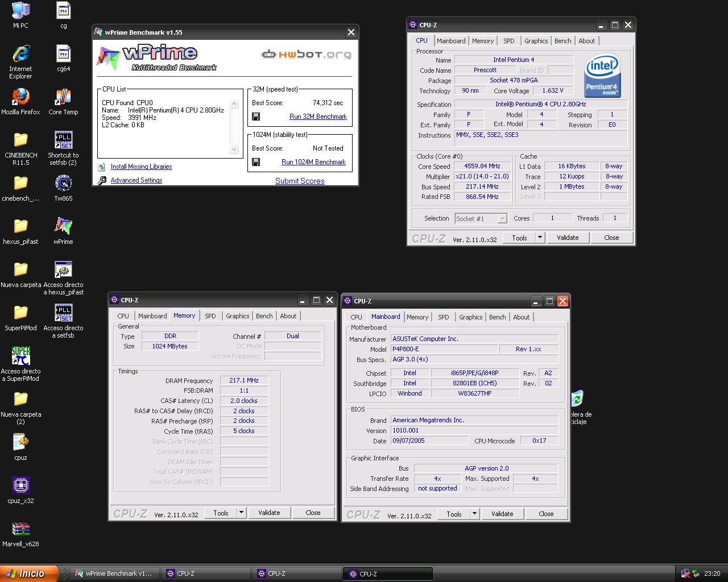
Task: Click Validate button in CPU tab window
Action: [x=568, y=238]
